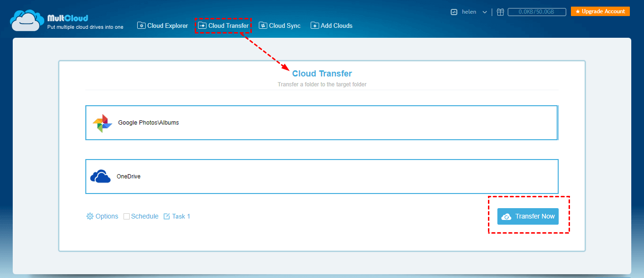This screenshot has height=278, width=644.
Task: Open the Cloud Sync tab
Action: tap(280, 25)
